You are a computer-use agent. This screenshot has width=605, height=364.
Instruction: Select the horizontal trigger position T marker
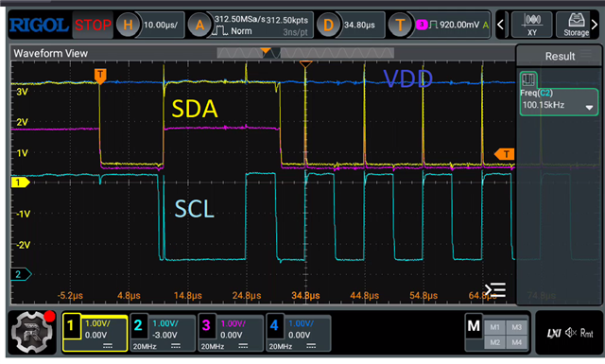[100, 76]
